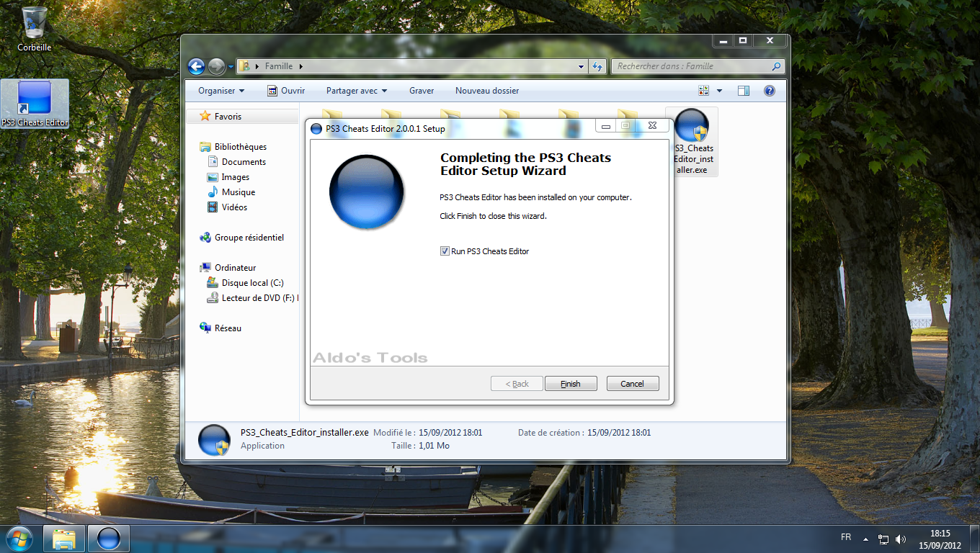Minimize the Explorer Famille window
Screen dimensions: 980x553
[x=724, y=40]
